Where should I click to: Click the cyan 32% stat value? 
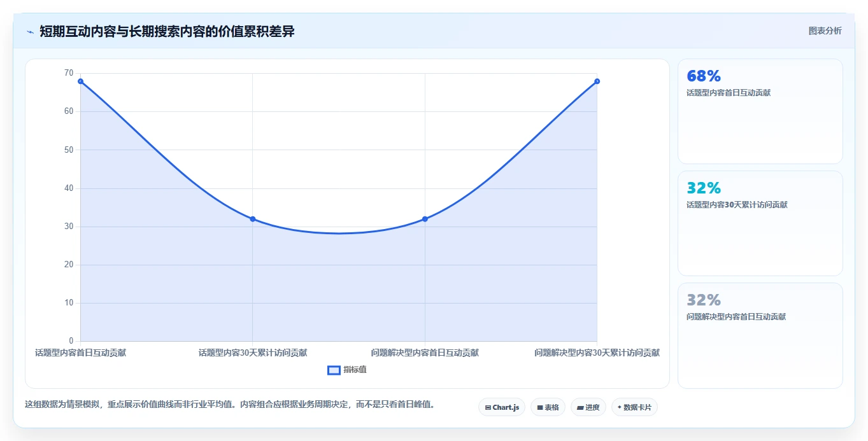click(704, 188)
